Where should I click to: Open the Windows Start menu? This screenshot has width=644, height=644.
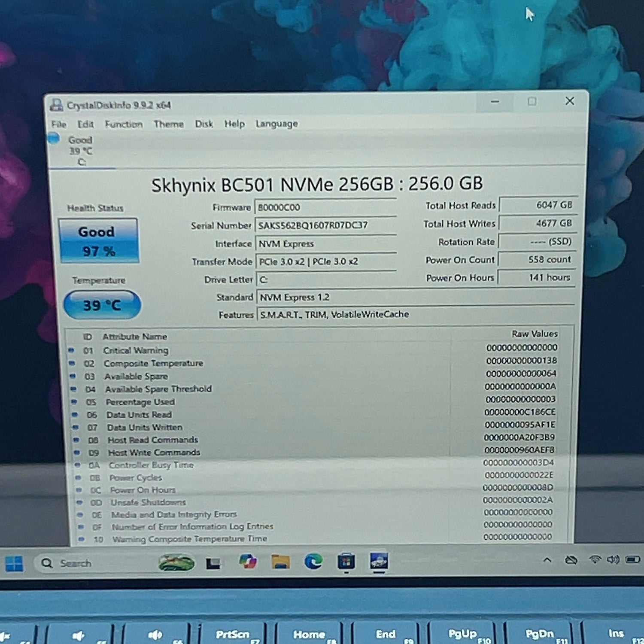tap(14, 563)
